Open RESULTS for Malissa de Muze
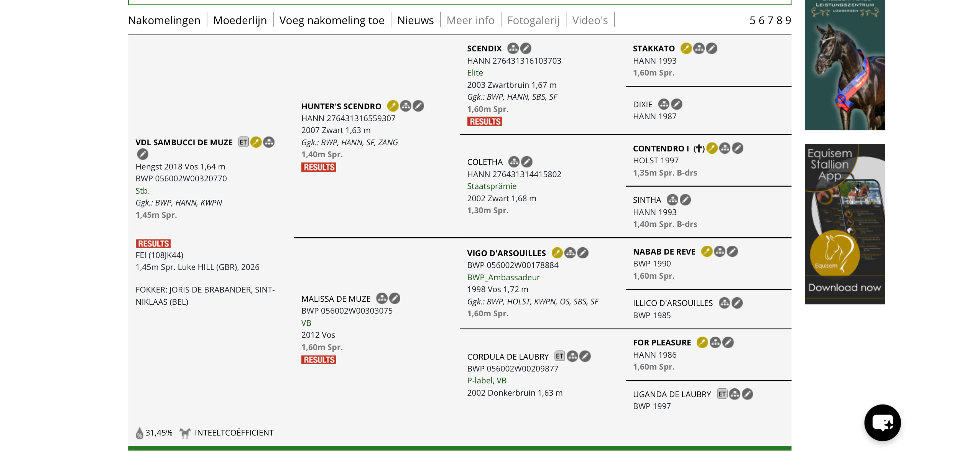The width and height of the screenshot is (980, 452). (x=319, y=360)
